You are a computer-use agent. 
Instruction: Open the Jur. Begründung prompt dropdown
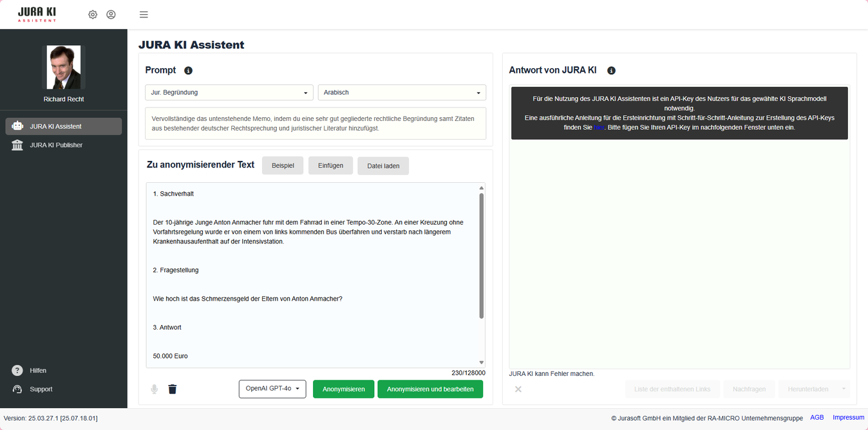coord(229,93)
